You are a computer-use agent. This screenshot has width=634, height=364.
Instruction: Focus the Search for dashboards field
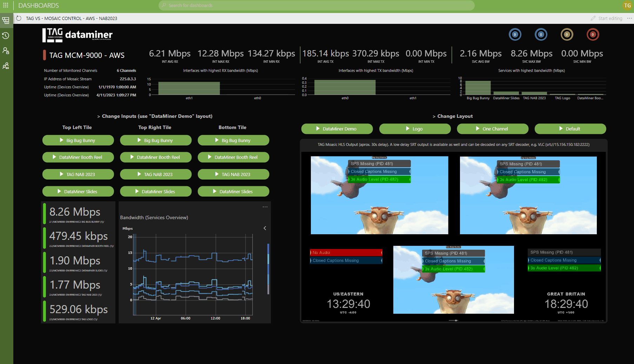(x=317, y=5)
